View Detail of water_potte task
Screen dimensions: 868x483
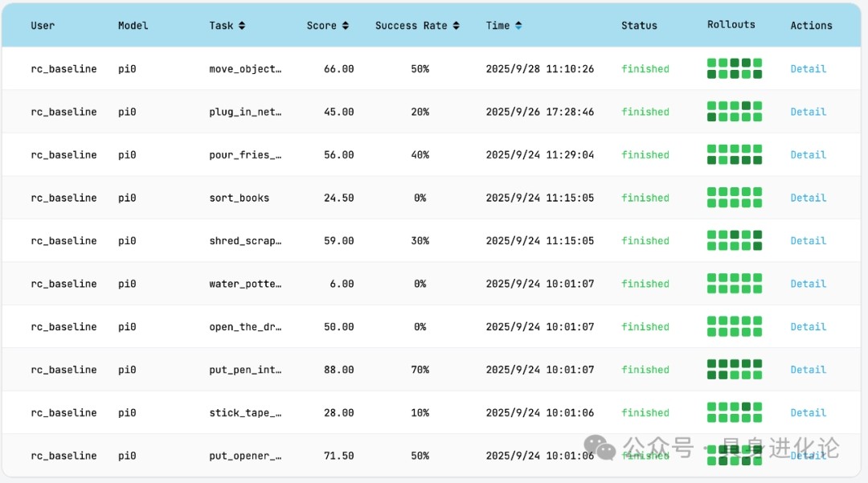coord(808,284)
